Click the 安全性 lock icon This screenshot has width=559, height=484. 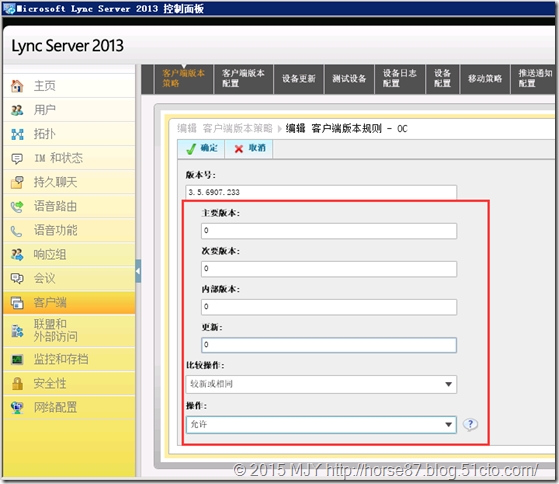pyautogui.click(x=17, y=383)
